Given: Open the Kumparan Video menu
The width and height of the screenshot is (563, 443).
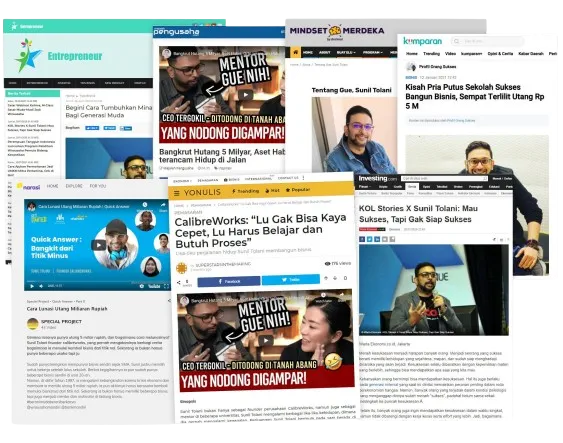Looking at the screenshot, I should [x=451, y=53].
